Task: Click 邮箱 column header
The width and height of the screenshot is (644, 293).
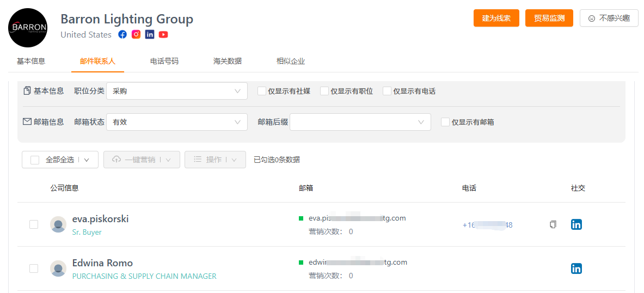Action: [306, 188]
